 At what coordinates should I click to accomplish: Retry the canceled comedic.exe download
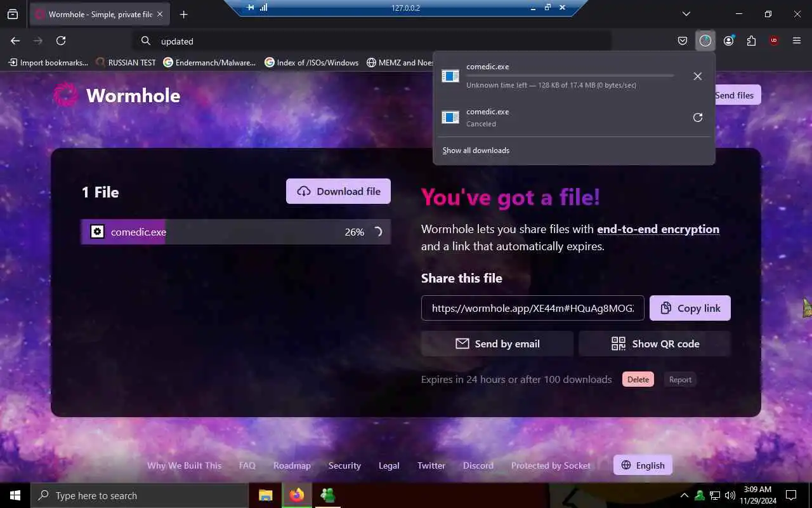[697, 117]
